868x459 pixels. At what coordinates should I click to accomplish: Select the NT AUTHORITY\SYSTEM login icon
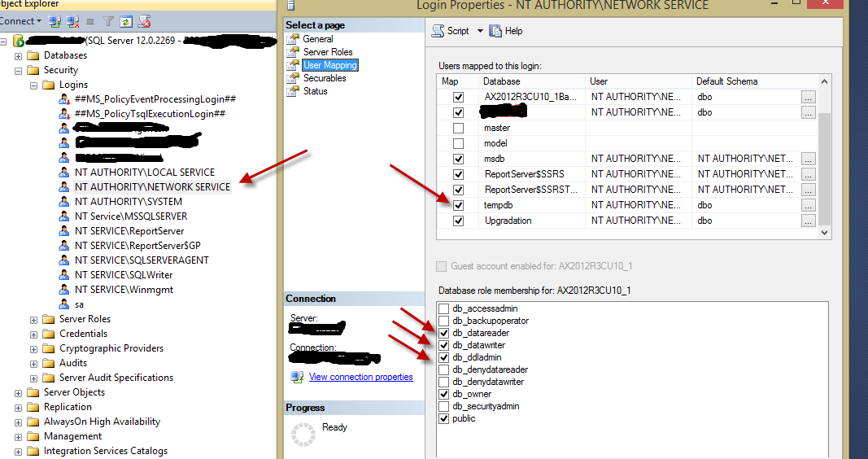point(64,202)
